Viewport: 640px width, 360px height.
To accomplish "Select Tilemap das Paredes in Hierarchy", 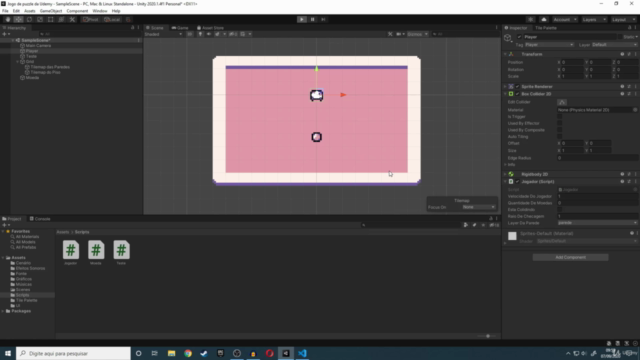I will pos(50,67).
